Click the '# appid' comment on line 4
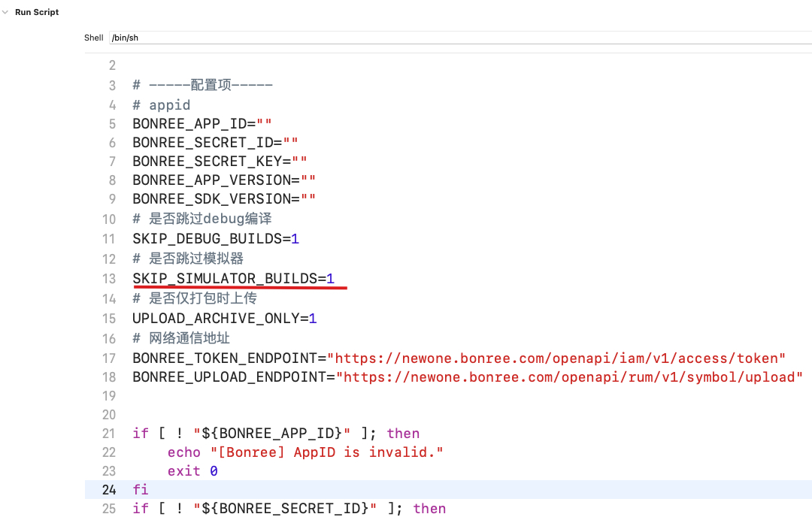 pyautogui.click(x=161, y=104)
